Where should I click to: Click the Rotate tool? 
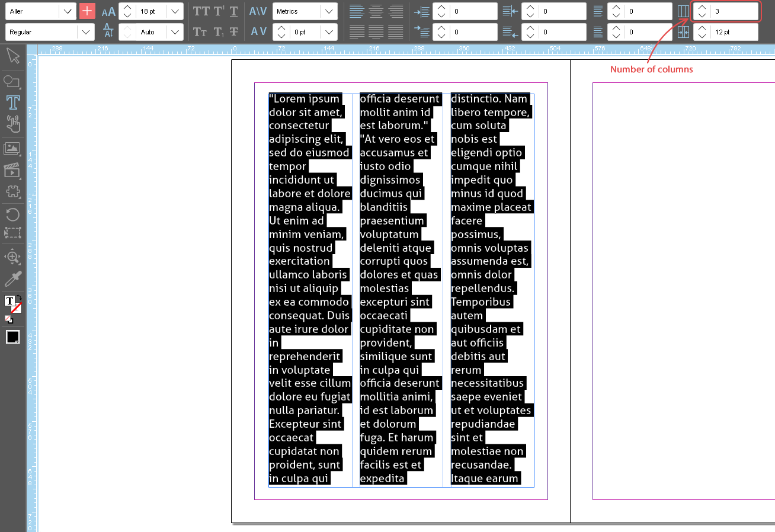[12, 214]
